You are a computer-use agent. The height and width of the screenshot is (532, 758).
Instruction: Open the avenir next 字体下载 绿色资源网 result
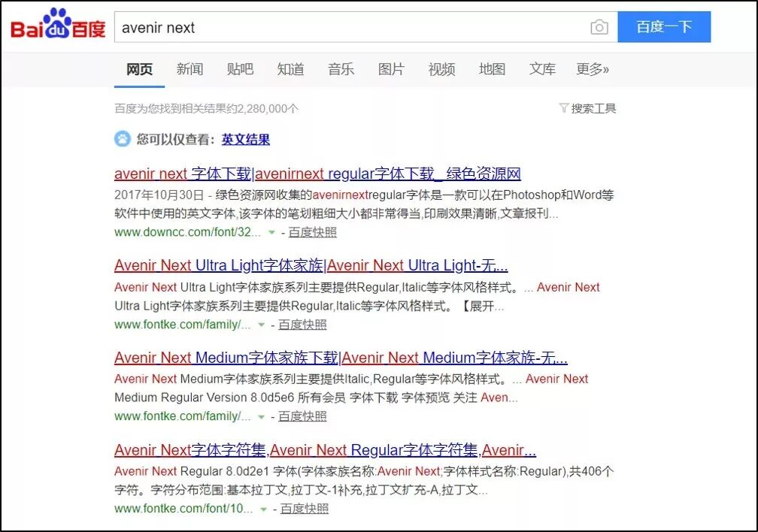pos(317,174)
